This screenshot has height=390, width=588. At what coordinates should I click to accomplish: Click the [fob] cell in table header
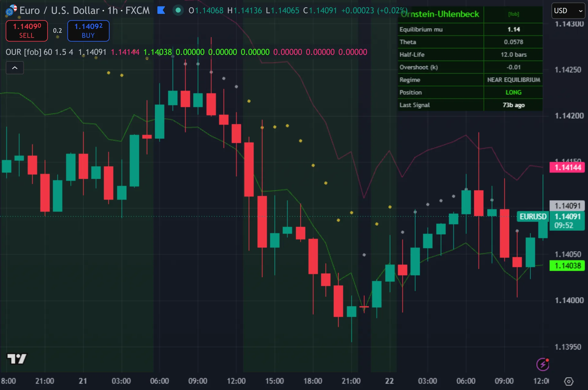point(514,14)
